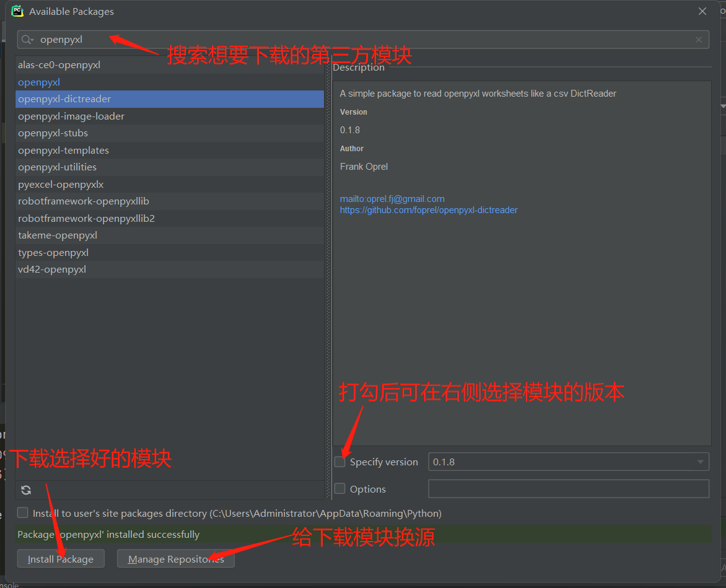Open the version dropdown showing 0.1.8
Screen dimensions: 726x588
click(569, 462)
